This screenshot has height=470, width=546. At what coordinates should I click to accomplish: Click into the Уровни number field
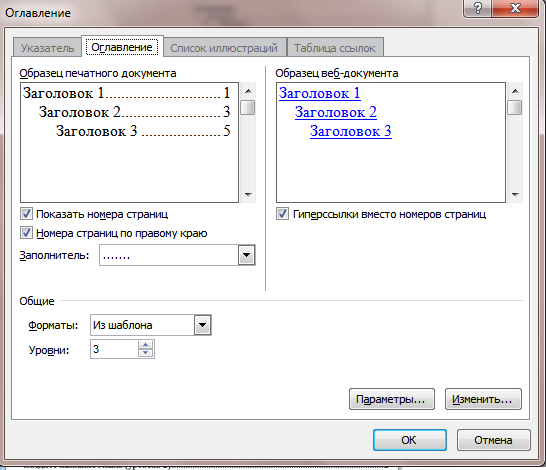(114, 349)
